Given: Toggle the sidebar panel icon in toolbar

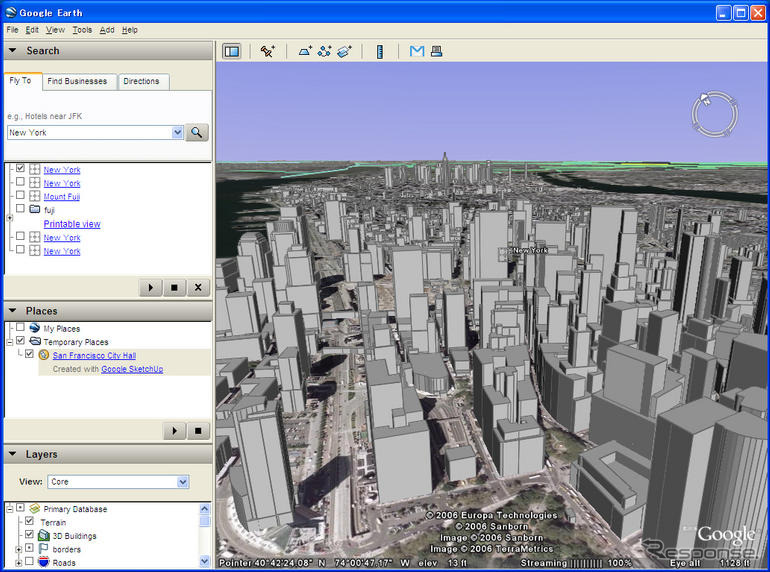Looking at the screenshot, I should 231,51.
